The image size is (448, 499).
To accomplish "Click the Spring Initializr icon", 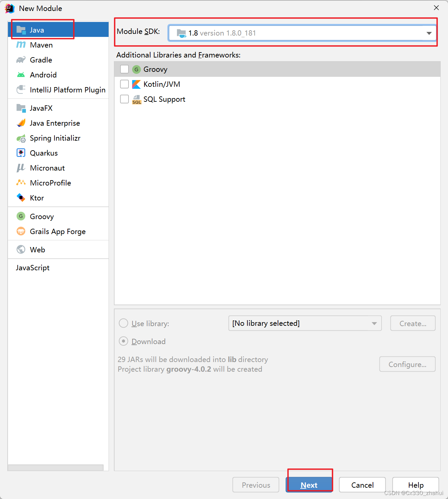I will 21,138.
